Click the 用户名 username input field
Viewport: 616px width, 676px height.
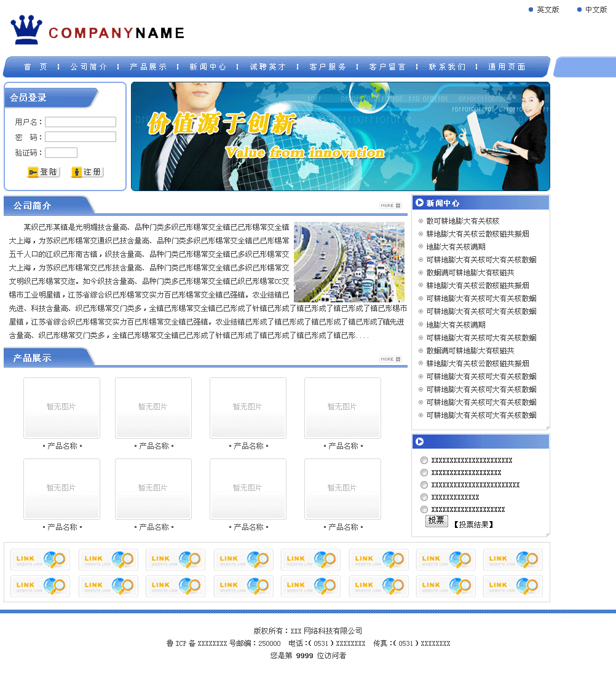click(x=81, y=122)
